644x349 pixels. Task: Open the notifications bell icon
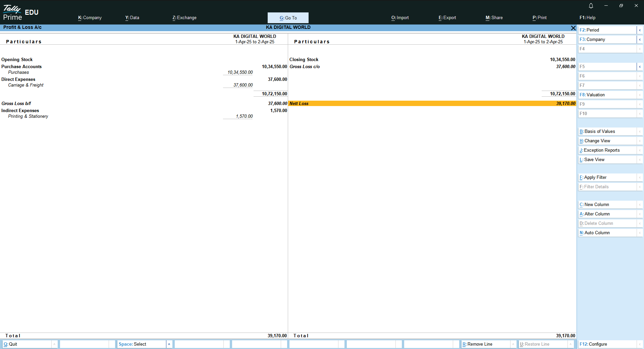[591, 6]
